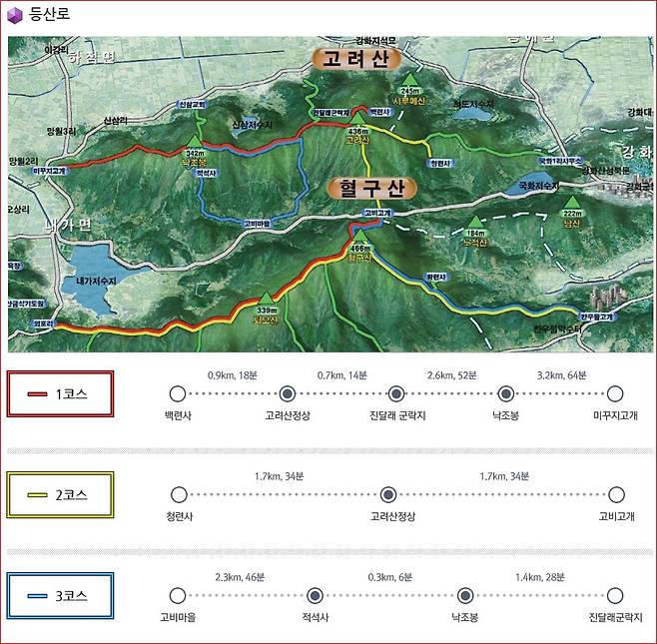Click the 245m 시루메산 peak triangle

[409, 80]
